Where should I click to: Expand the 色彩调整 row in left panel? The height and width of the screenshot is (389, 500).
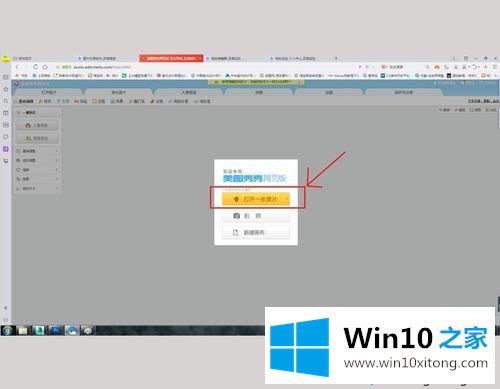click(x=37, y=160)
